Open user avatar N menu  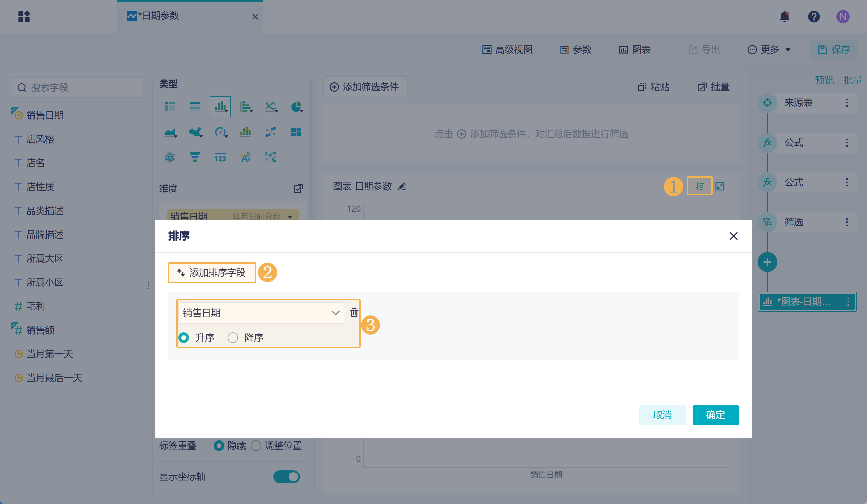tap(843, 16)
